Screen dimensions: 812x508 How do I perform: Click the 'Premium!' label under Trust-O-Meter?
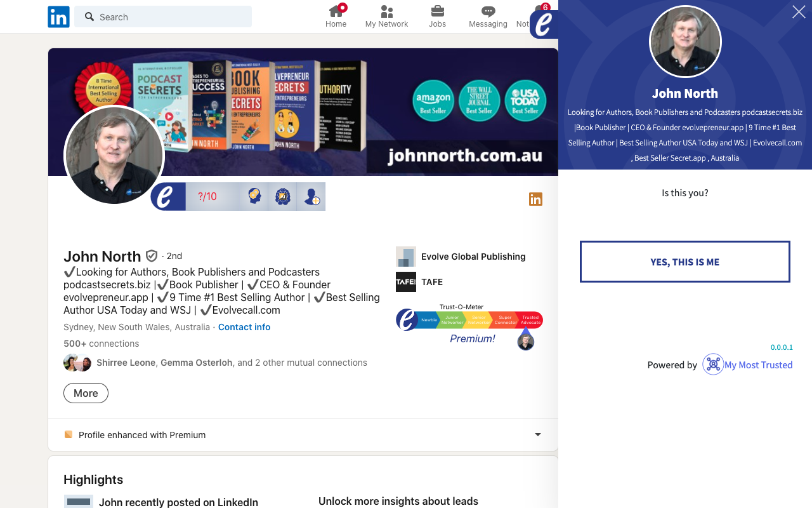click(473, 338)
